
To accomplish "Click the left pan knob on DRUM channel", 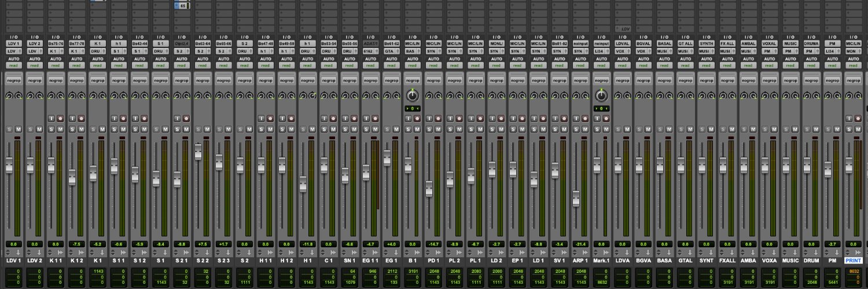I will point(806,96).
